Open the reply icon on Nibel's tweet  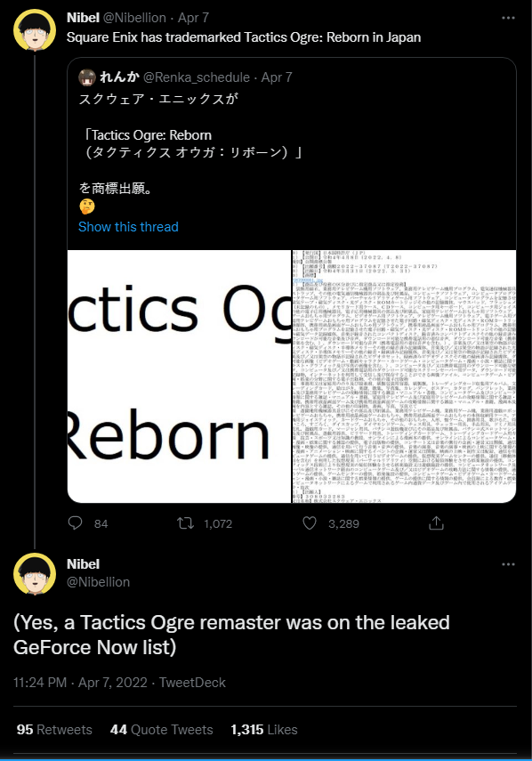[76, 523]
